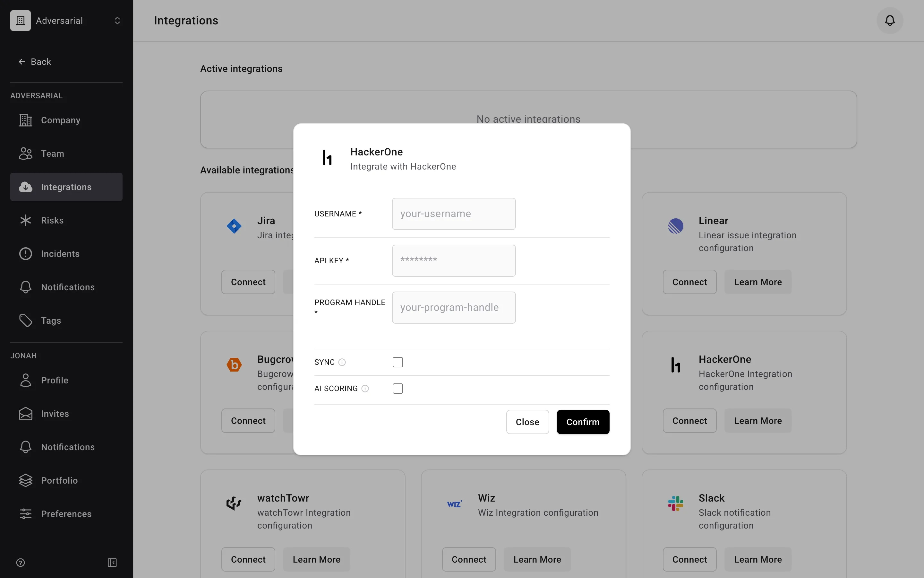Open help via question mark icon
Image resolution: width=924 pixels, height=578 pixels.
[21, 562]
